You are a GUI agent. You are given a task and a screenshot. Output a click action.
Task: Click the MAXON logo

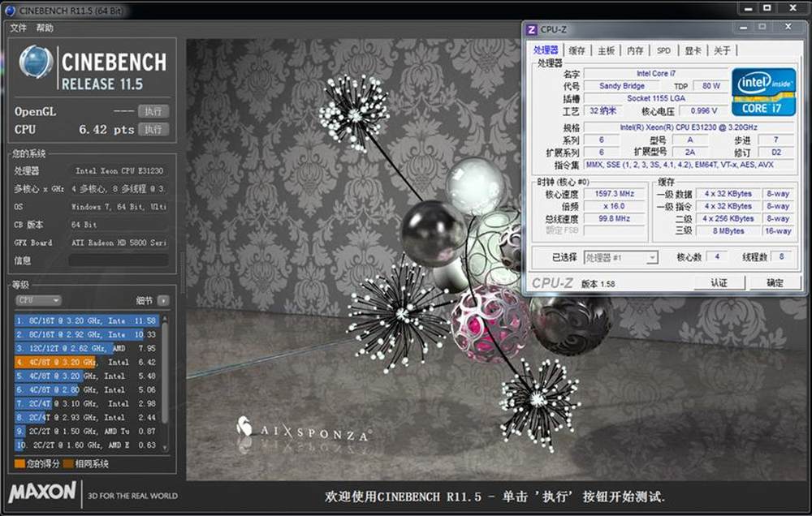(x=42, y=492)
